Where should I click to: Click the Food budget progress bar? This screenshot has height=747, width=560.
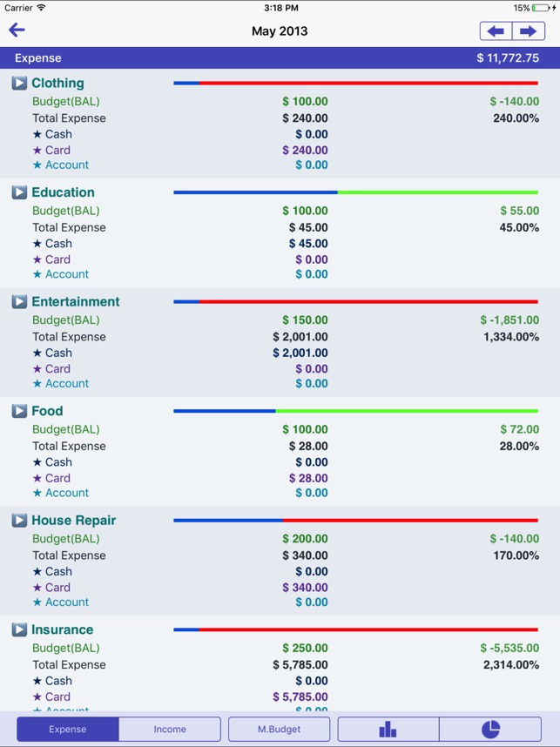click(x=355, y=411)
